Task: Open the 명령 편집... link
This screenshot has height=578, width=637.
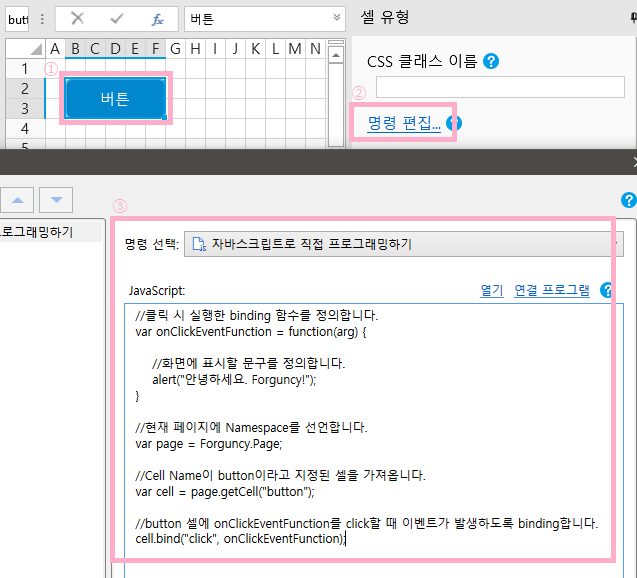Action: [x=403, y=123]
